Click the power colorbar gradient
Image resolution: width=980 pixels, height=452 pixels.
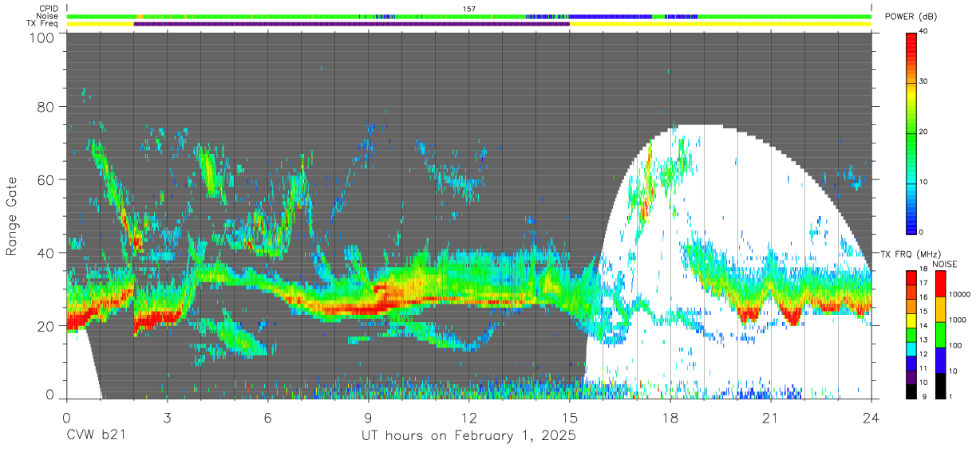click(x=911, y=132)
